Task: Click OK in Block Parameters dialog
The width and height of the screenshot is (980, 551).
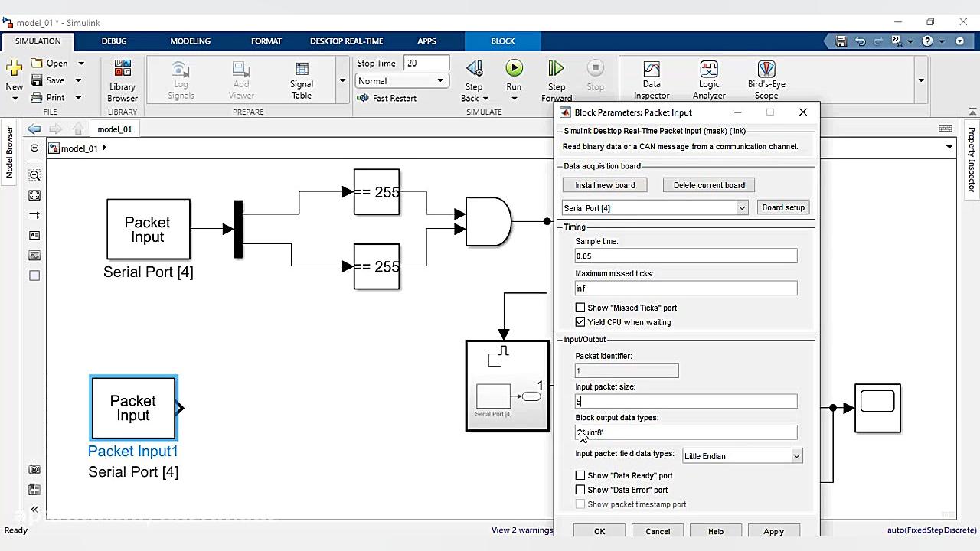Action: [x=599, y=531]
